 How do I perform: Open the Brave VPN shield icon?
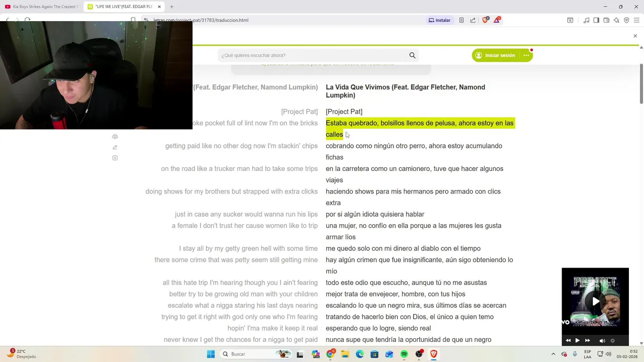click(x=626, y=20)
